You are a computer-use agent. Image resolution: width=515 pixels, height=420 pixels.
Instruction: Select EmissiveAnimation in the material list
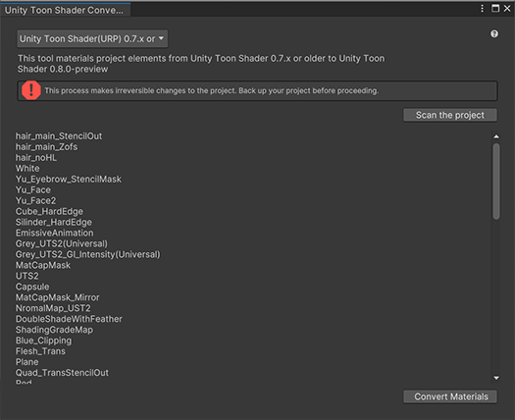pos(55,233)
